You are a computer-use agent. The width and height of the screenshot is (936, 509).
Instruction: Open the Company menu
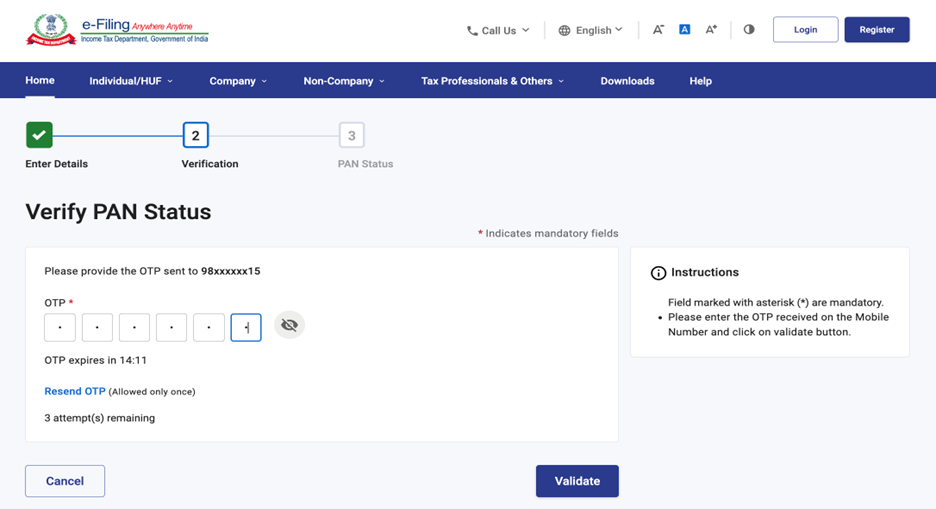238,81
